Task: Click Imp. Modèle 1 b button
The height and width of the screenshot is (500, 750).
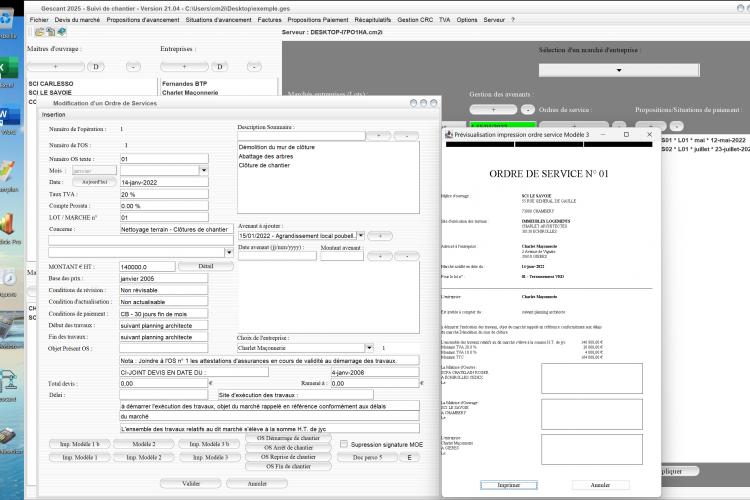Action: [x=79, y=444]
